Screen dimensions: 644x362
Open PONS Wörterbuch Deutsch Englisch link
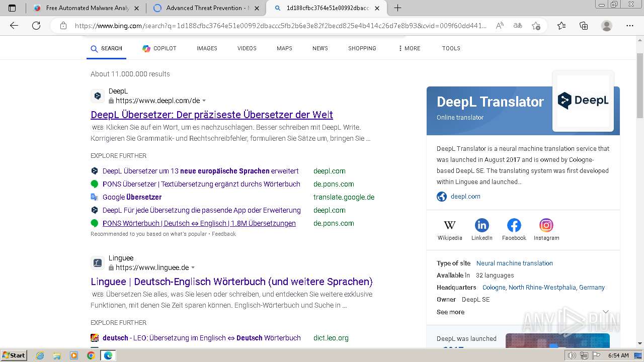click(199, 223)
